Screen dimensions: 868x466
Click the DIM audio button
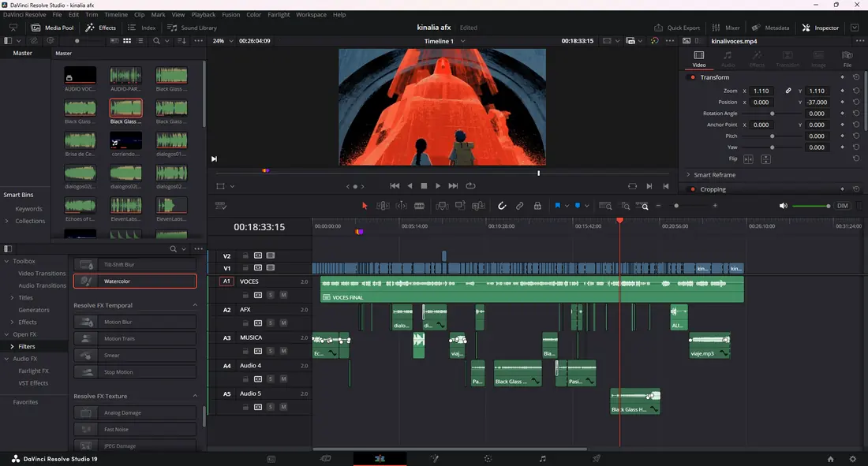coord(843,206)
